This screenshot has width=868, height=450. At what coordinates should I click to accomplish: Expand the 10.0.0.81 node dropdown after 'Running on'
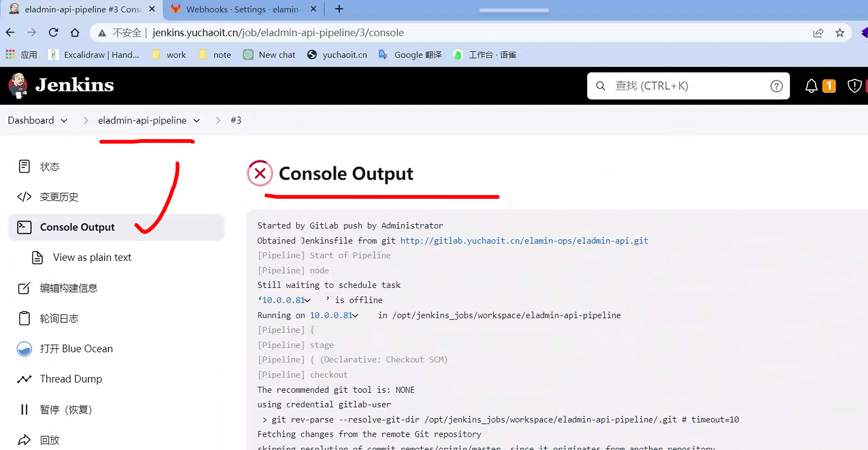[355, 315]
